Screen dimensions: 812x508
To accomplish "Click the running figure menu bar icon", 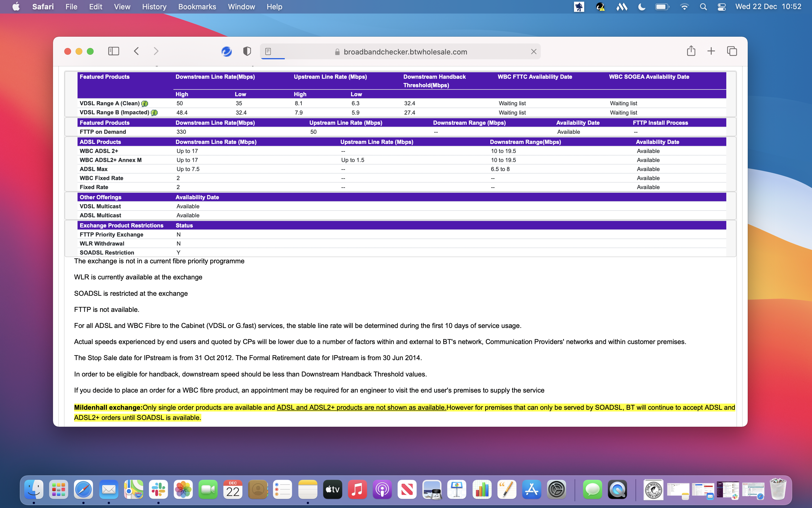I will point(579,7).
